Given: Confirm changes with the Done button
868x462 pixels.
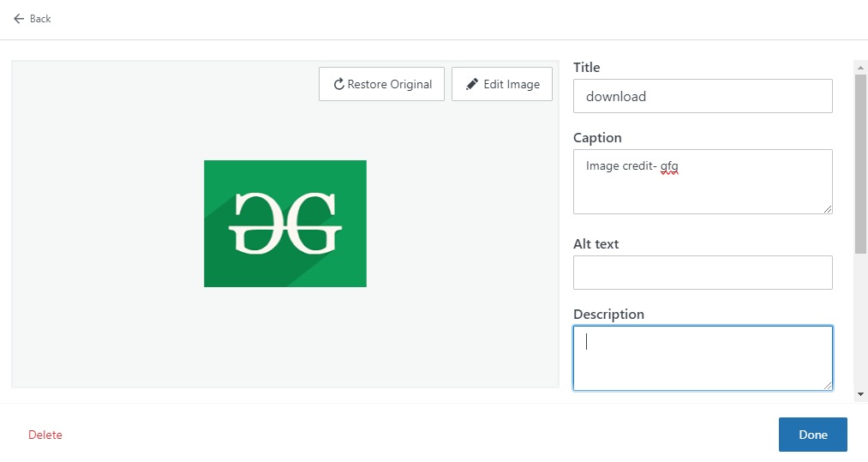Looking at the screenshot, I should [812, 435].
